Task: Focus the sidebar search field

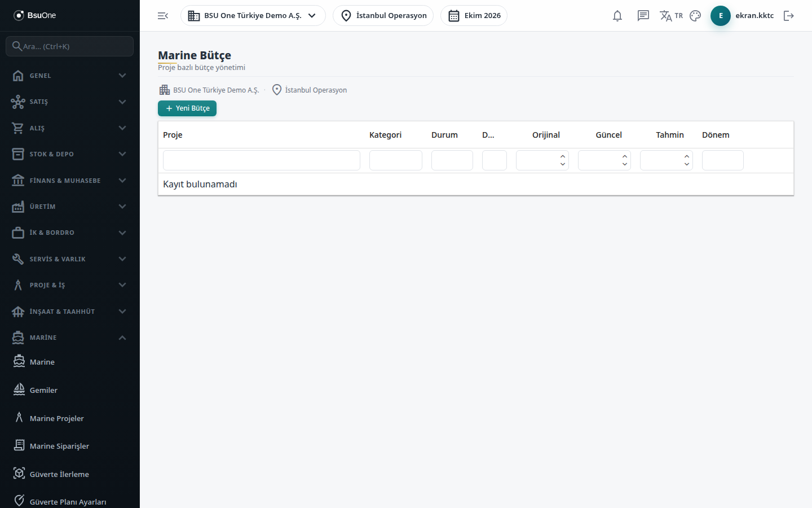Action: 70,46
